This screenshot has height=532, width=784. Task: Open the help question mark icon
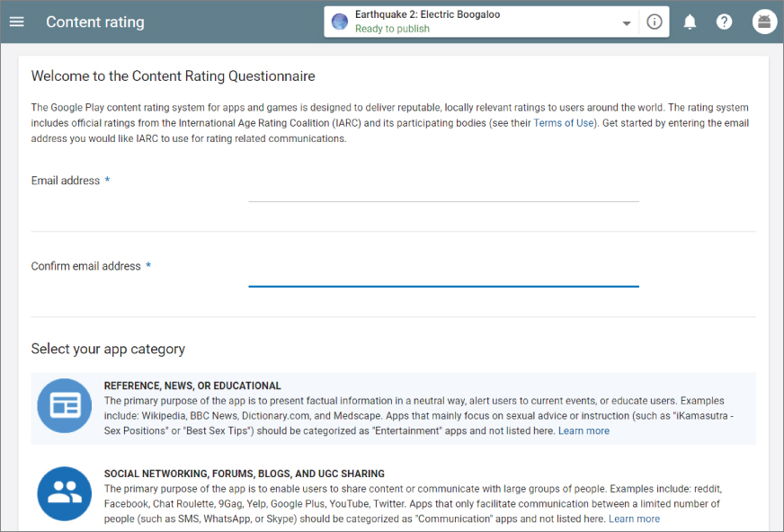click(x=725, y=22)
